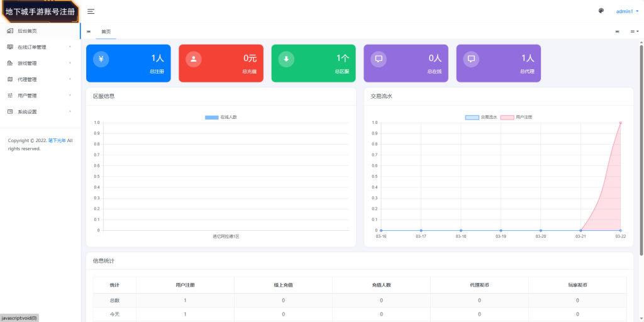Click the 交易流水 panel title
The image size is (644, 322).
click(x=382, y=96)
